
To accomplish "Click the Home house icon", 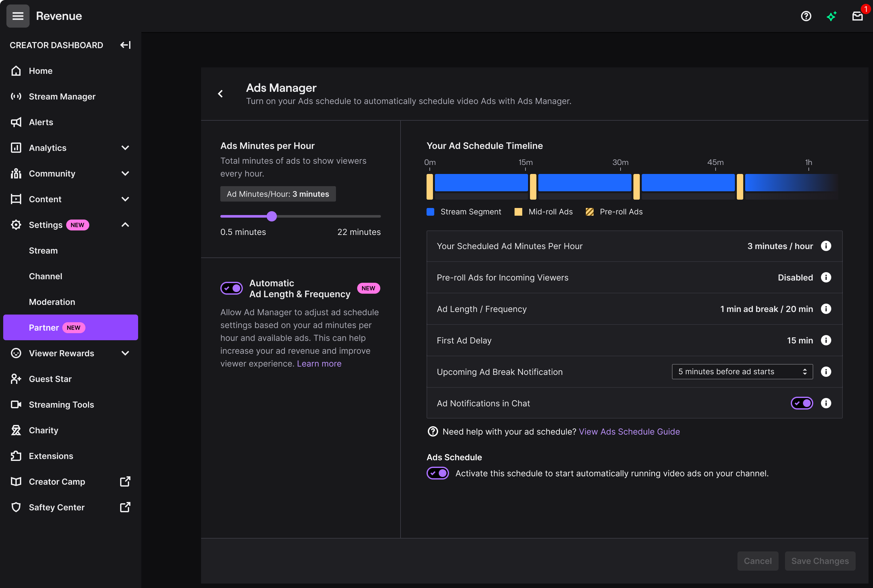I will (x=16, y=71).
